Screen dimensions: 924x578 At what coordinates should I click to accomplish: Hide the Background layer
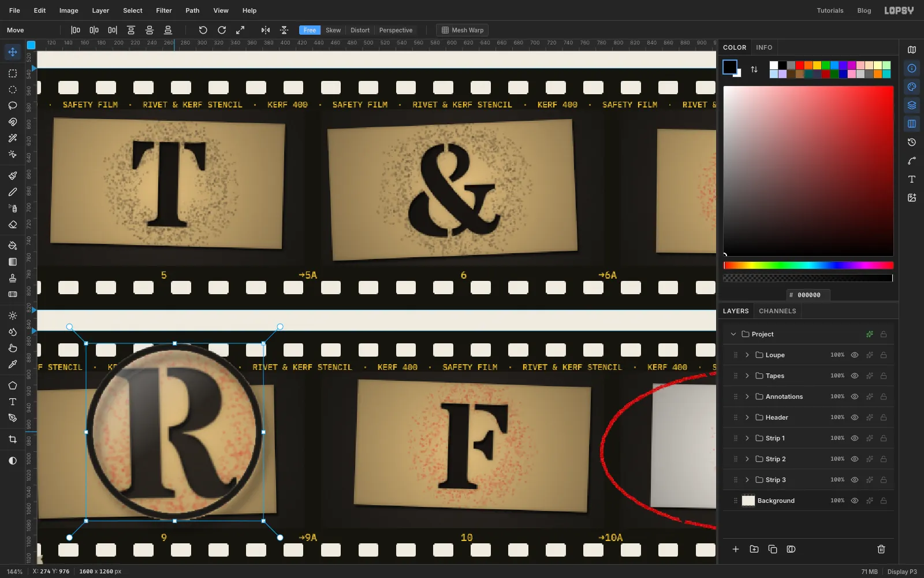point(854,501)
